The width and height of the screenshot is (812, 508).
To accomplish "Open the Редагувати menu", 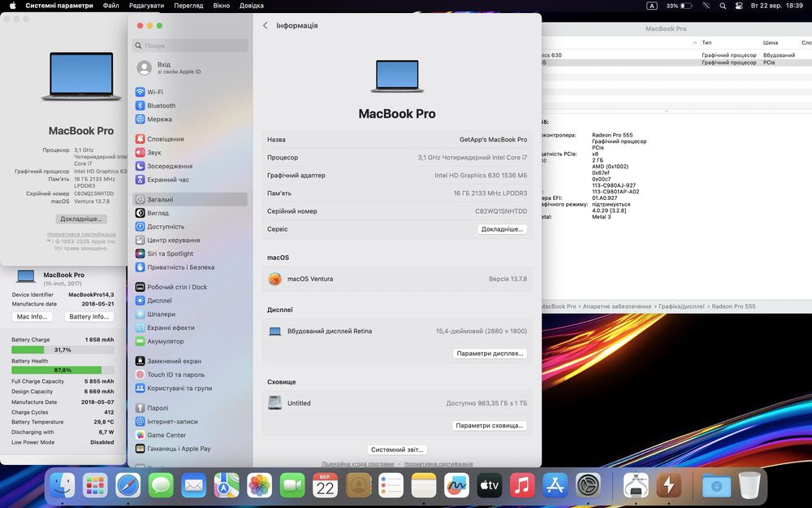I will pos(146,6).
